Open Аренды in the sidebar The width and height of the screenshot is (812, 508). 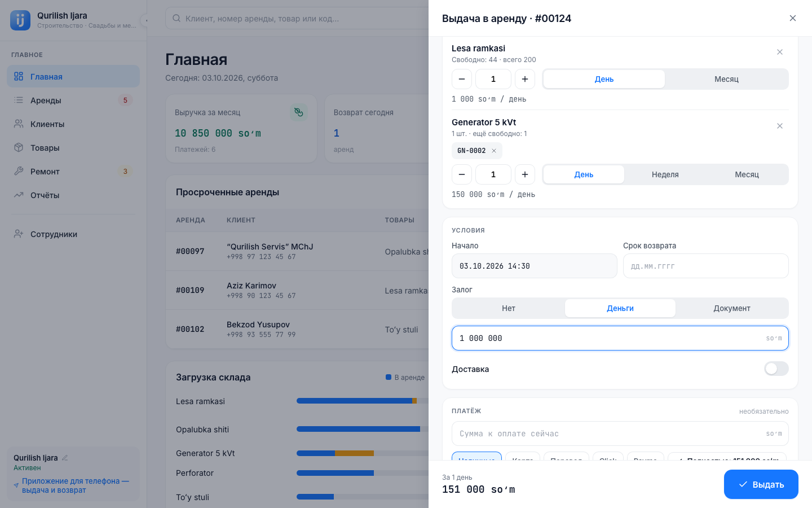[73, 100]
